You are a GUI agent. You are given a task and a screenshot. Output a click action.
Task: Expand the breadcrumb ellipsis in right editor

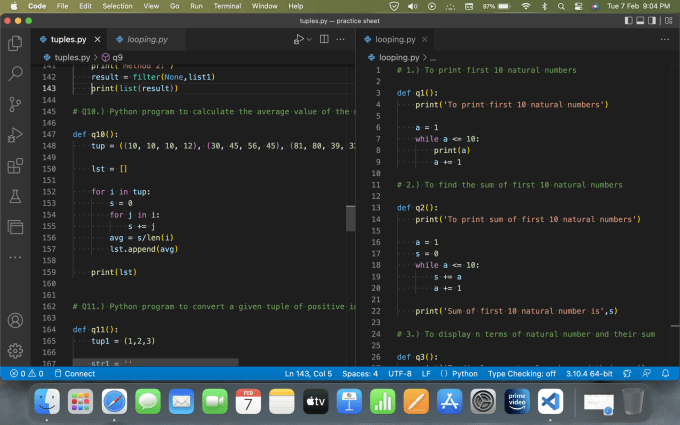[433, 58]
